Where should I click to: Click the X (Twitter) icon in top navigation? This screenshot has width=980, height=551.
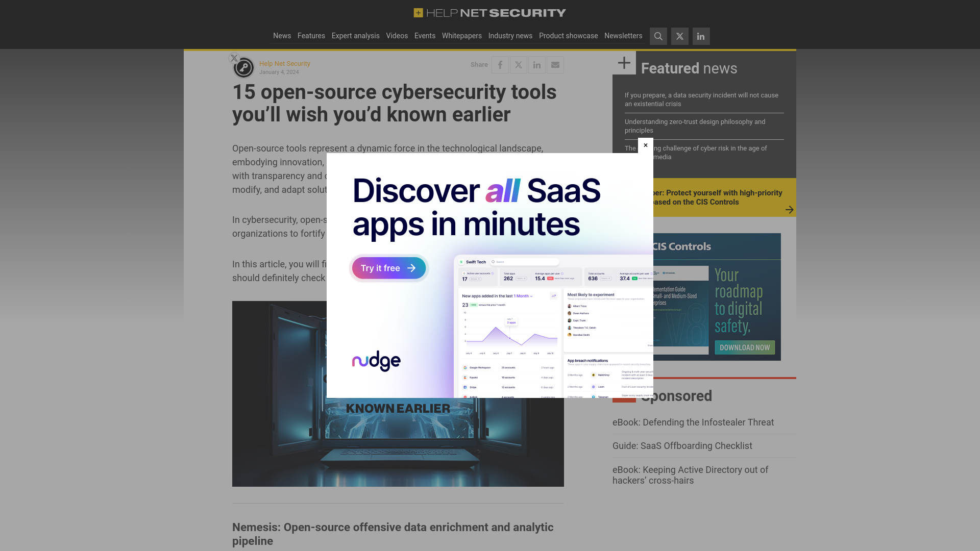(680, 36)
